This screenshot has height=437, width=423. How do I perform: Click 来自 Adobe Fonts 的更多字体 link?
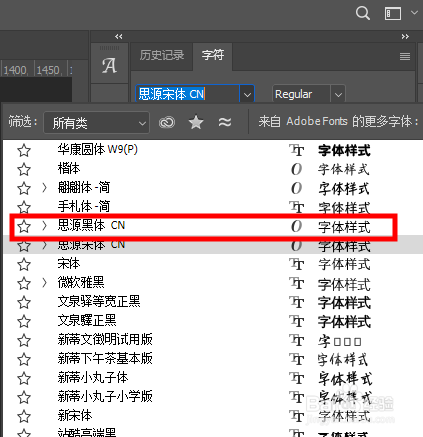pyautogui.click(x=338, y=121)
